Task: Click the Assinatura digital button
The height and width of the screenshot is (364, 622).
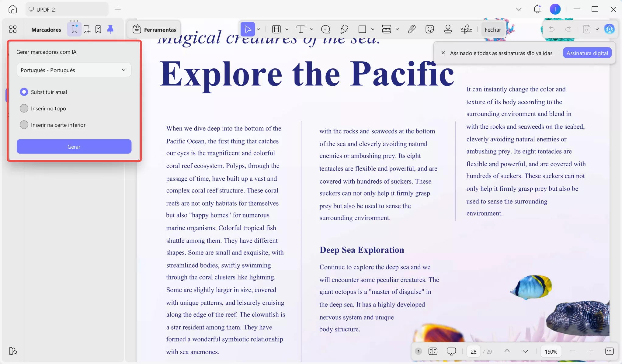Action: point(587,53)
